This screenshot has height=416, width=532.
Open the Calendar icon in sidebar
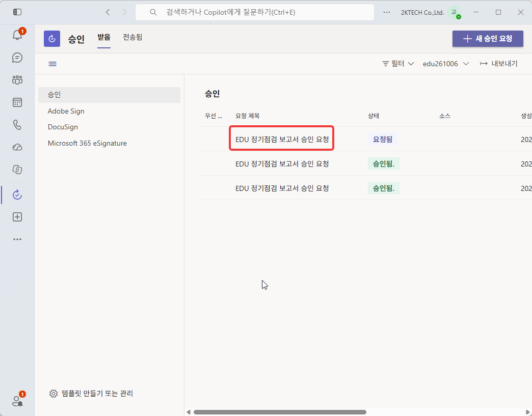[17, 102]
